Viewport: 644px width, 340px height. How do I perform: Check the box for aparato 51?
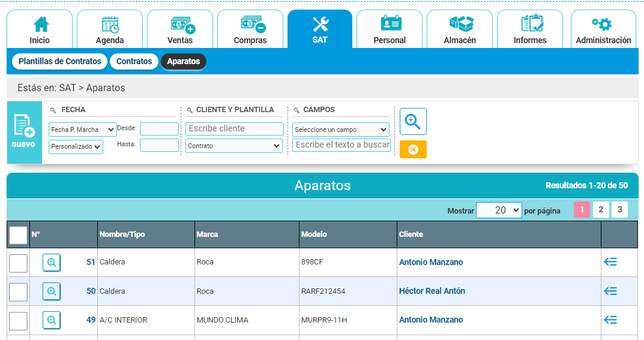[x=18, y=263]
